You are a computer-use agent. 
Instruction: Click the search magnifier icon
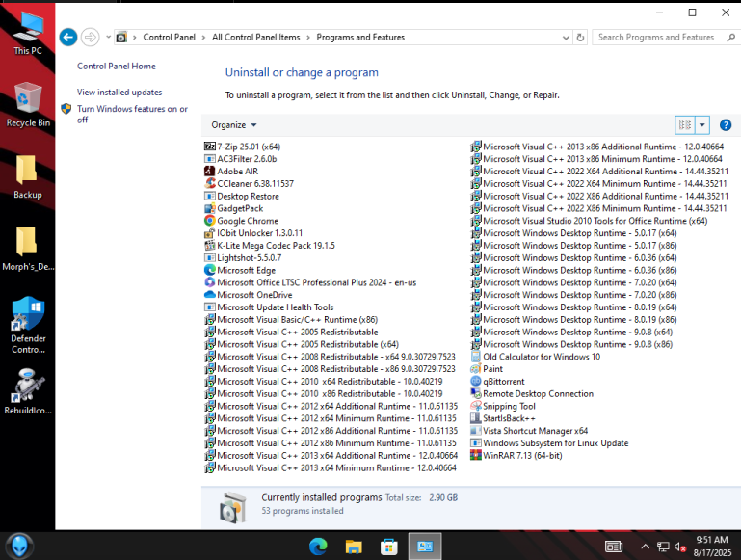click(x=731, y=37)
